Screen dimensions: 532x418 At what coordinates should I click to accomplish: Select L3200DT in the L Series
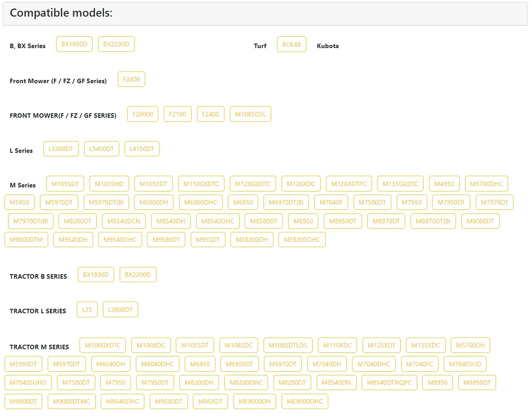click(x=61, y=149)
